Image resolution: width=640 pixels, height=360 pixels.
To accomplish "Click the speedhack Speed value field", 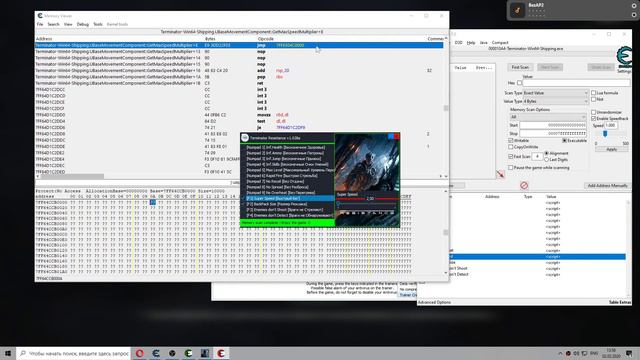I will (611, 125).
